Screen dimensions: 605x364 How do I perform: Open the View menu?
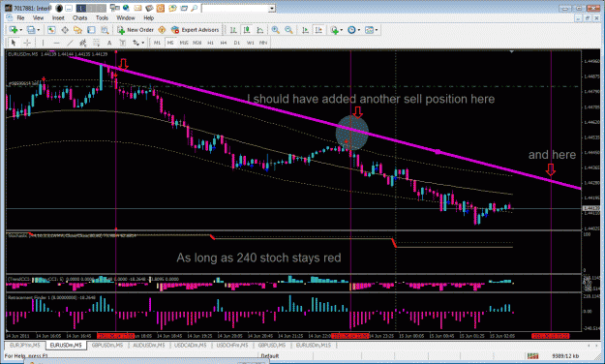point(38,17)
